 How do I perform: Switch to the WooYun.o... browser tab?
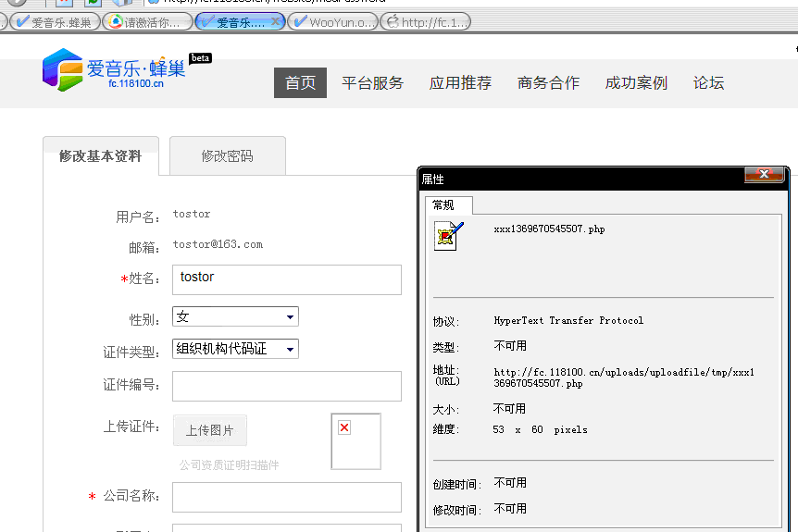click(333, 22)
